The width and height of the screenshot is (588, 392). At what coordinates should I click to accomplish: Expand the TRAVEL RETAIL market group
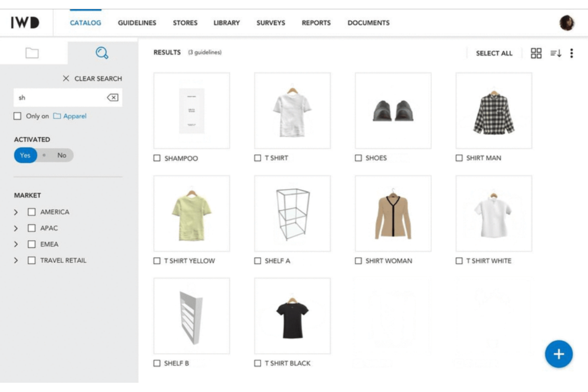pos(16,261)
